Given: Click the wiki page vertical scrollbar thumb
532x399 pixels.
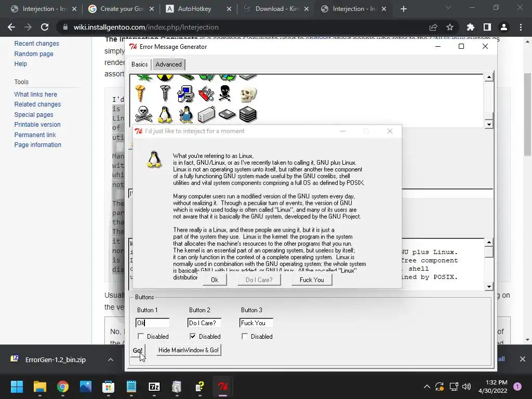Looking at the screenshot, I should pyautogui.click(x=527, y=114).
